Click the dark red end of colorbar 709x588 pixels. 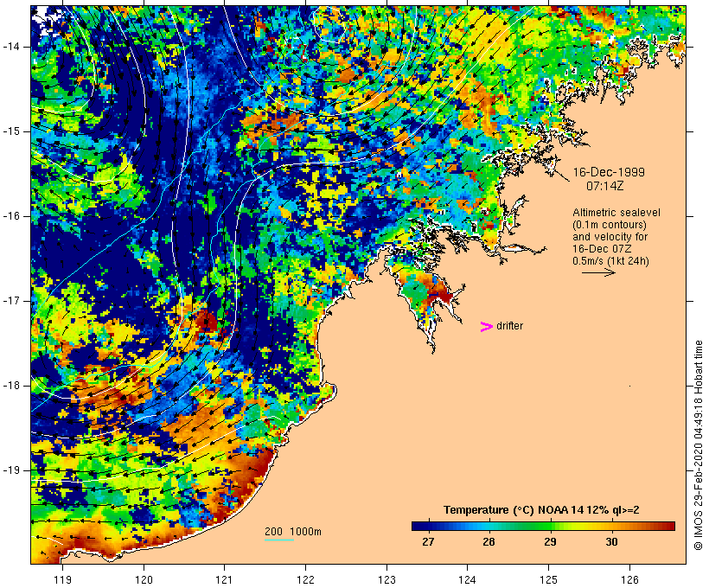(670, 526)
